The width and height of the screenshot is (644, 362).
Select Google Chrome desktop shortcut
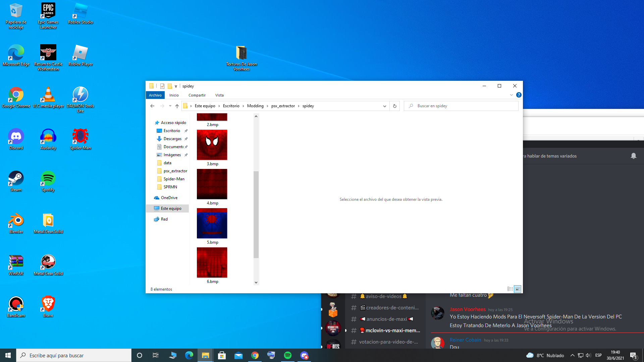tap(16, 97)
